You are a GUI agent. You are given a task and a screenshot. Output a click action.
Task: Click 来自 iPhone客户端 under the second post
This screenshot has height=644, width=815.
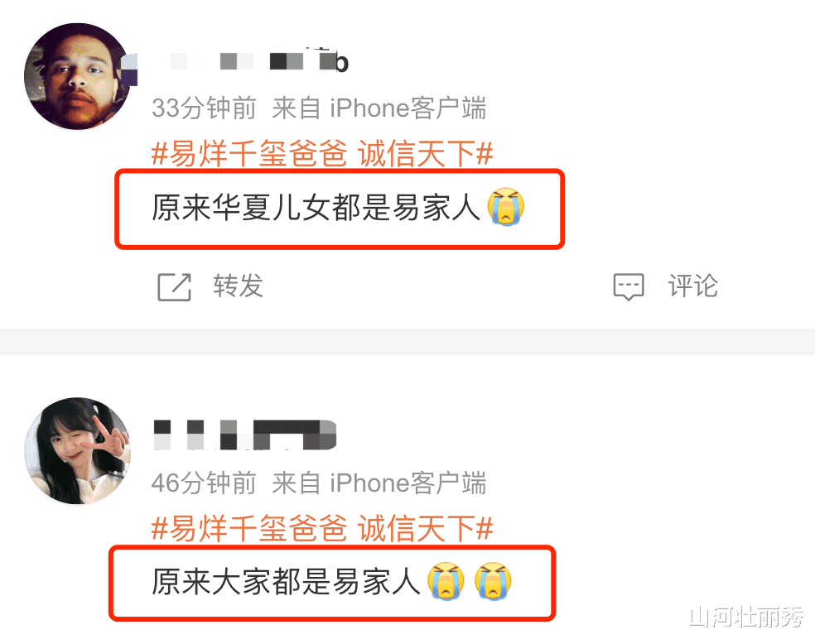379,483
